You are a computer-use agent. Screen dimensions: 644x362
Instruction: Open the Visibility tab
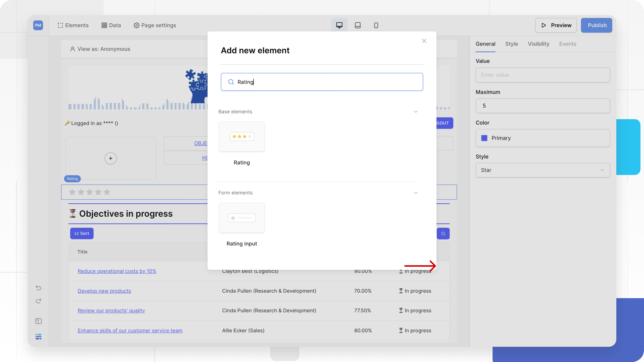538,44
